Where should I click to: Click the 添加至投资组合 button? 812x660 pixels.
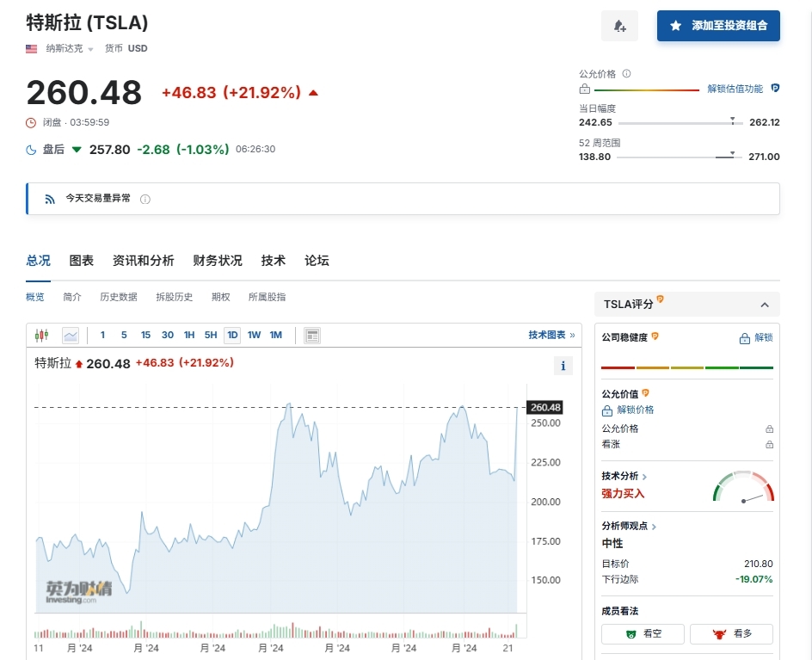pyautogui.click(x=718, y=26)
